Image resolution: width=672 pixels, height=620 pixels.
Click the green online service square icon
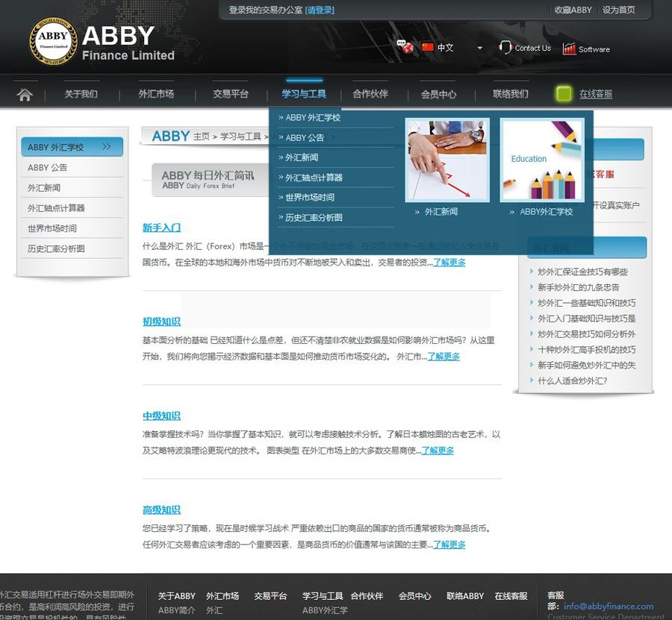[x=564, y=93]
